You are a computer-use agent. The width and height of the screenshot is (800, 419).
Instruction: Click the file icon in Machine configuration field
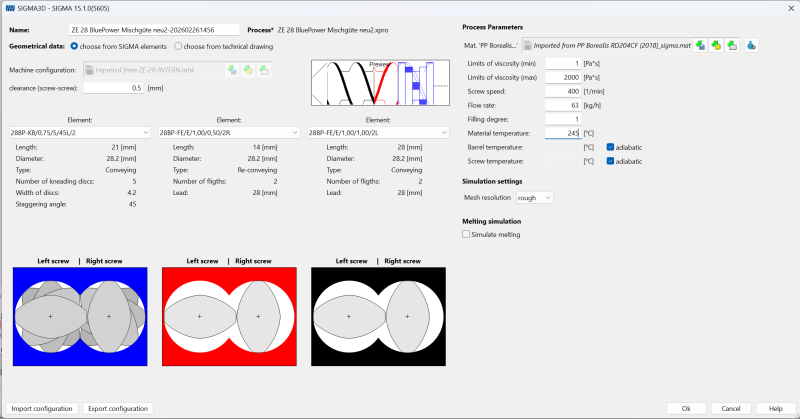pos(89,70)
